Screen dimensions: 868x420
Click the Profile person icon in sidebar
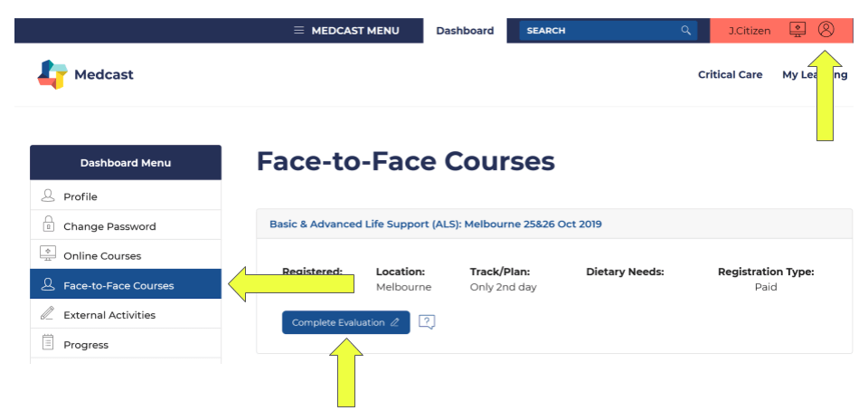[48, 196]
